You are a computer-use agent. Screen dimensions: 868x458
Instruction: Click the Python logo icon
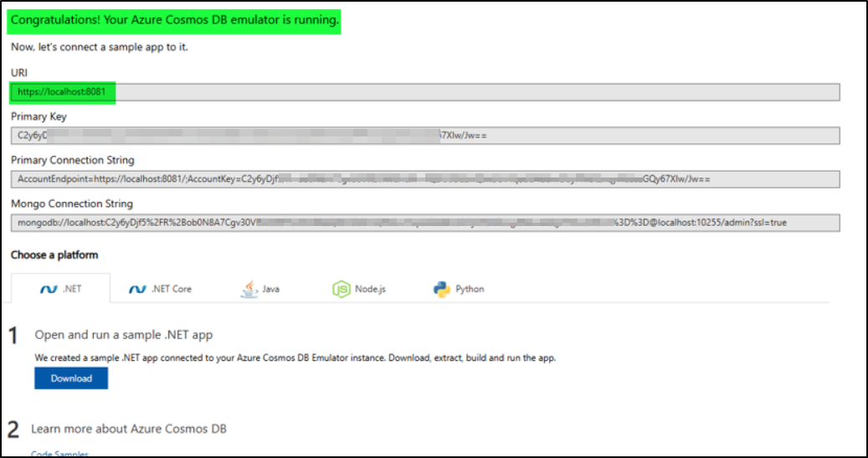tap(442, 289)
